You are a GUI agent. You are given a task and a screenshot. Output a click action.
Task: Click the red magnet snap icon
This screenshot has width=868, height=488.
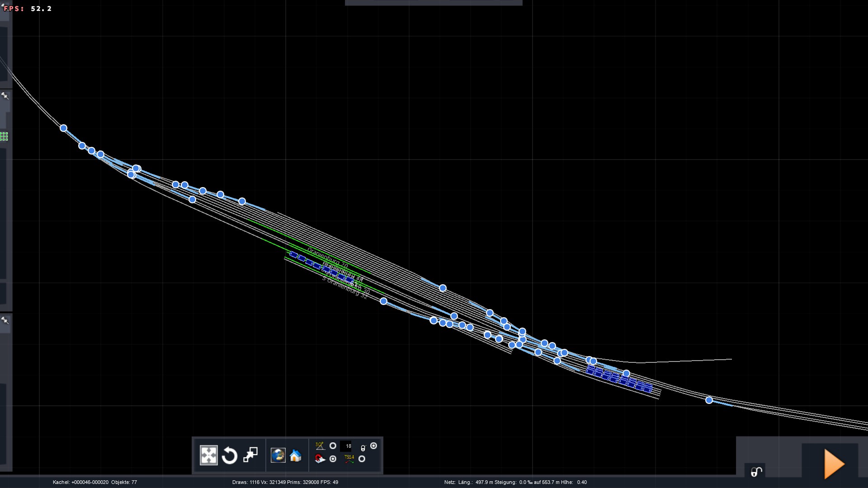coord(320,459)
